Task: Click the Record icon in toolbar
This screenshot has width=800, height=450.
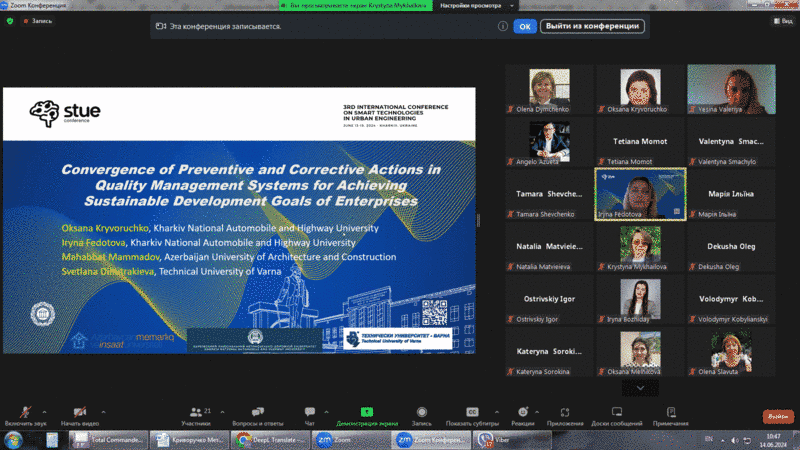Action: coord(421,412)
